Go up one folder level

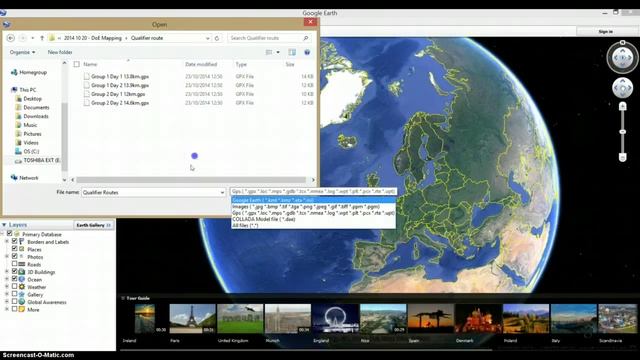click(x=42, y=38)
